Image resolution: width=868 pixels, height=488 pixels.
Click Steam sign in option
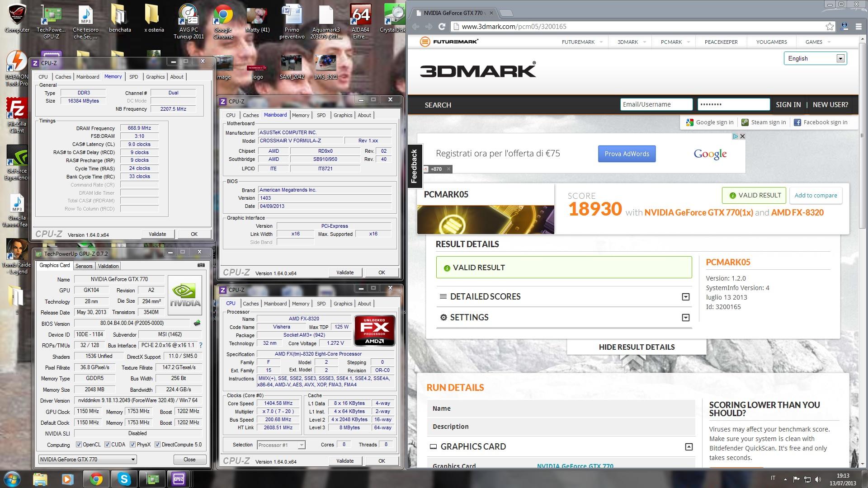[764, 122]
